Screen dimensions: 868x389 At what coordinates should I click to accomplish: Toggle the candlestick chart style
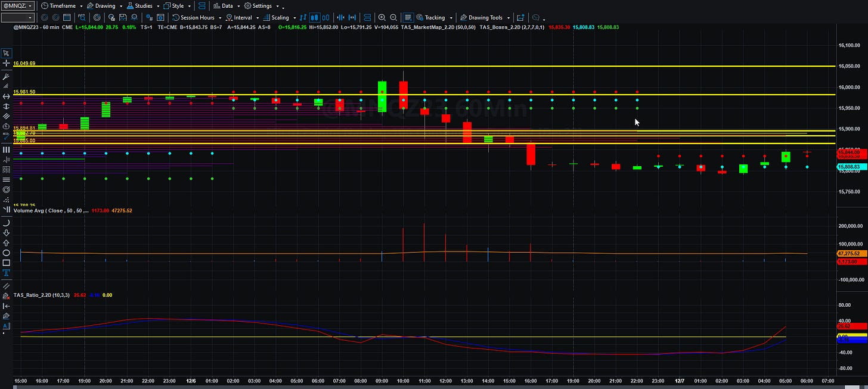click(315, 17)
